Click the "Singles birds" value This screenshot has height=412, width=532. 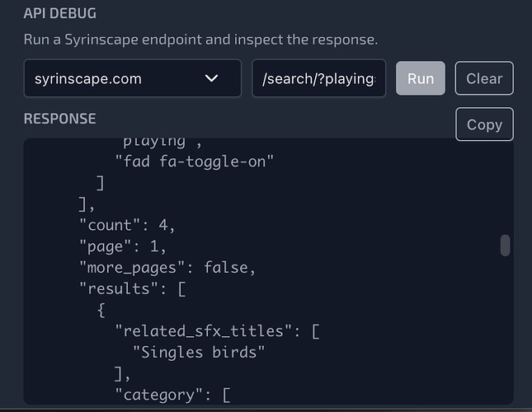click(199, 353)
